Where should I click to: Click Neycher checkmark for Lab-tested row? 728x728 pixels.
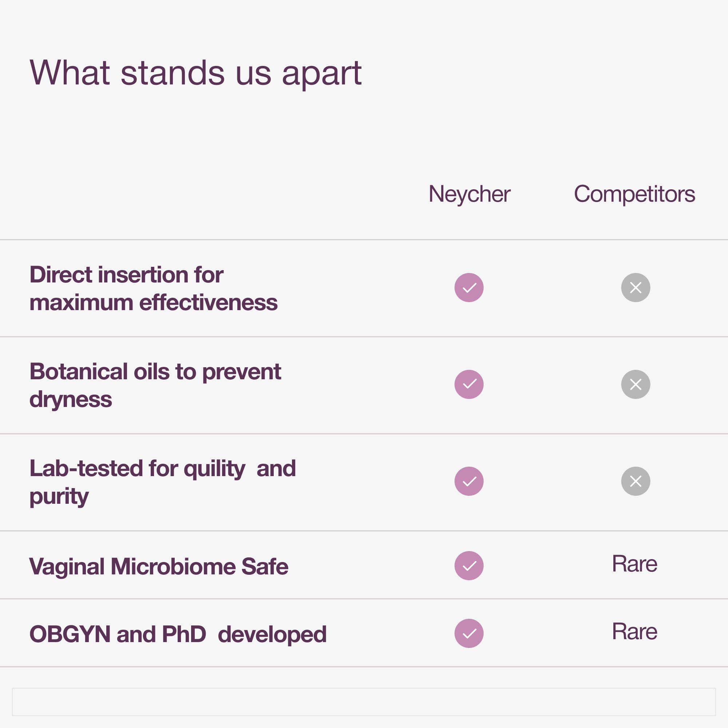pos(469,481)
